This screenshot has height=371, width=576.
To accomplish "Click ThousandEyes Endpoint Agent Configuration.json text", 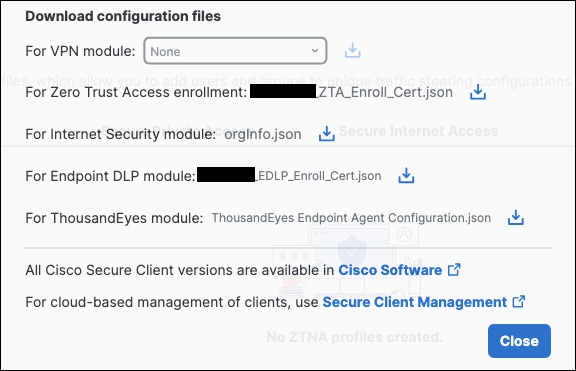I will [x=351, y=218].
